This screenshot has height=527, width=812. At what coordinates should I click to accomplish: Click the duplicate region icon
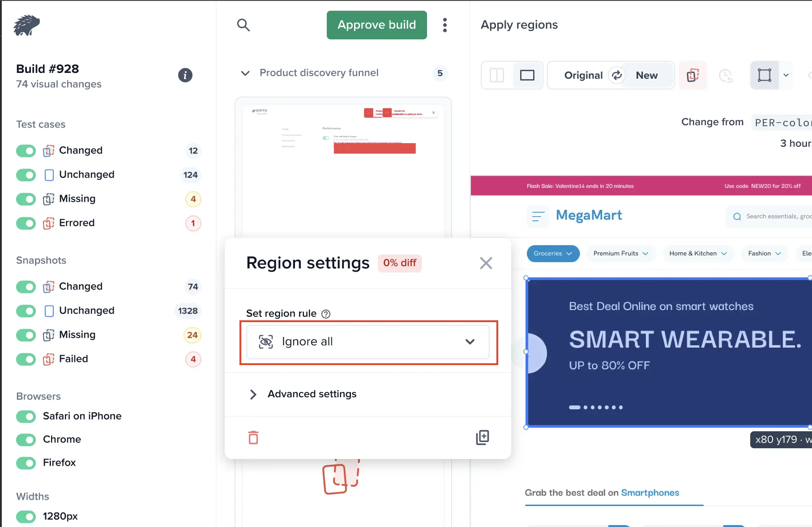[x=483, y=437]
